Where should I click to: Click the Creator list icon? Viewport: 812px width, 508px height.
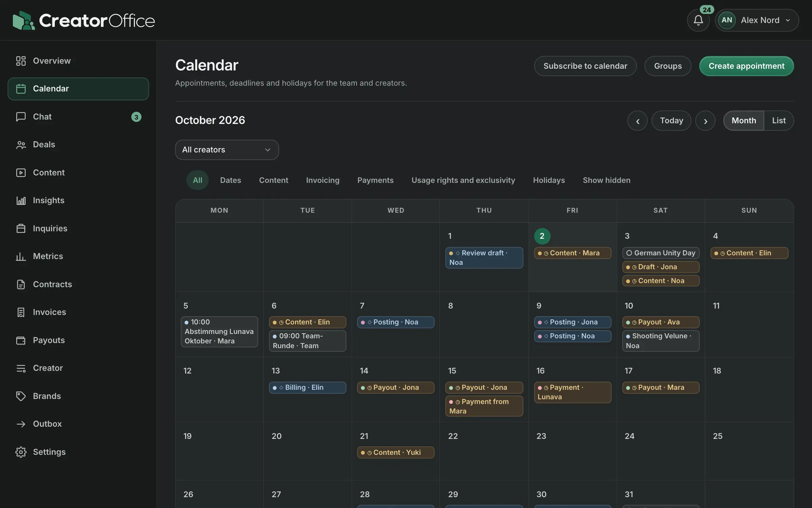click(21, 368)
